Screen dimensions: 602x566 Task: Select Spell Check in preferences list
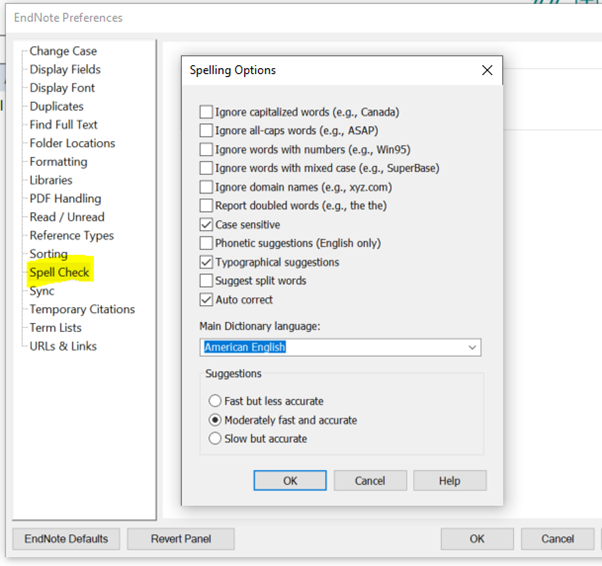[59, 272]
